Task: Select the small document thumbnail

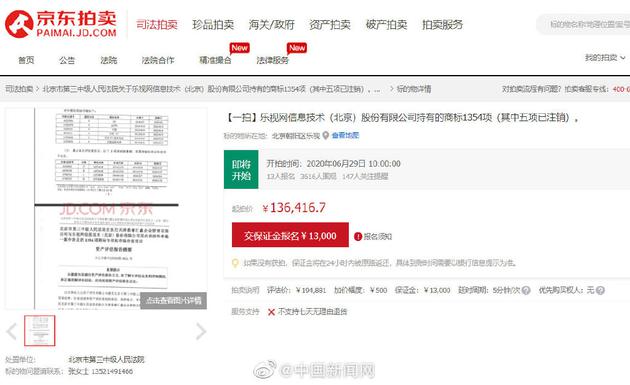Action: click(40, 330)
